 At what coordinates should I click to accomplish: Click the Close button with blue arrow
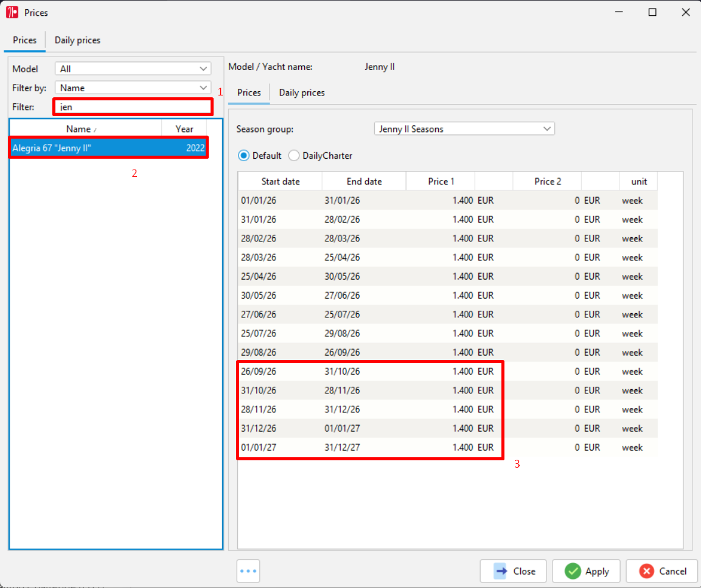513,570
